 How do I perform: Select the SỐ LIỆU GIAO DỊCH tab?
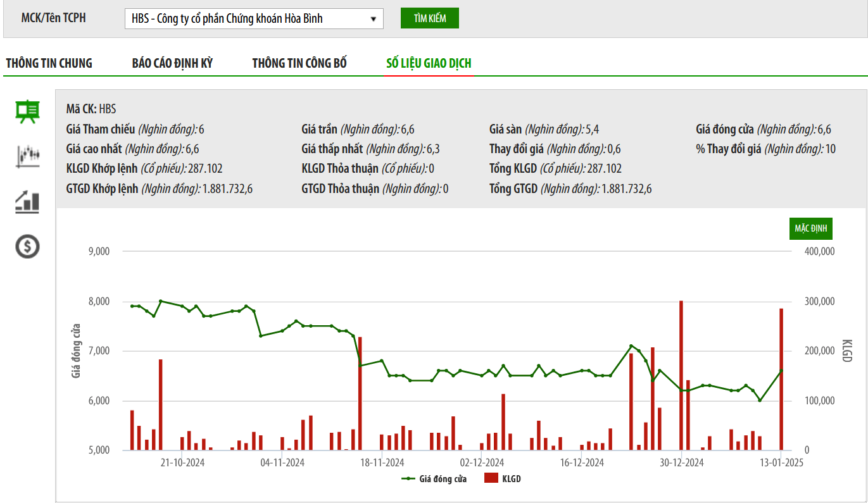point(429,63)
